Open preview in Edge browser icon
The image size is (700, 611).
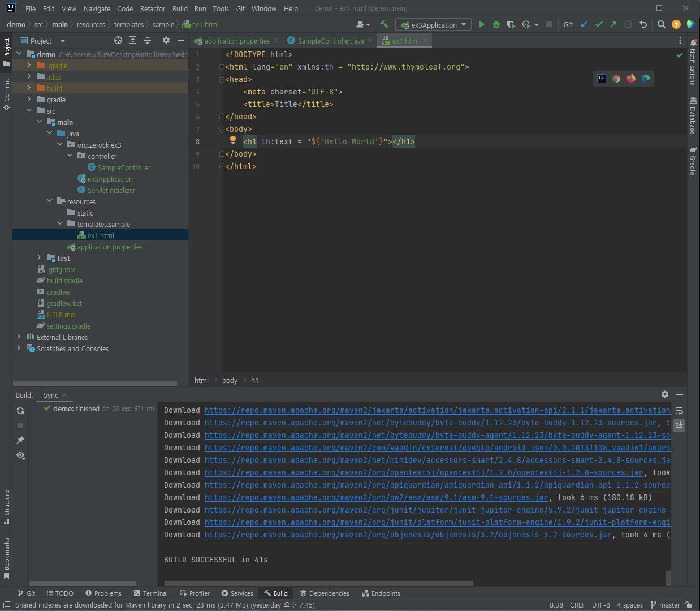(646, 79)
